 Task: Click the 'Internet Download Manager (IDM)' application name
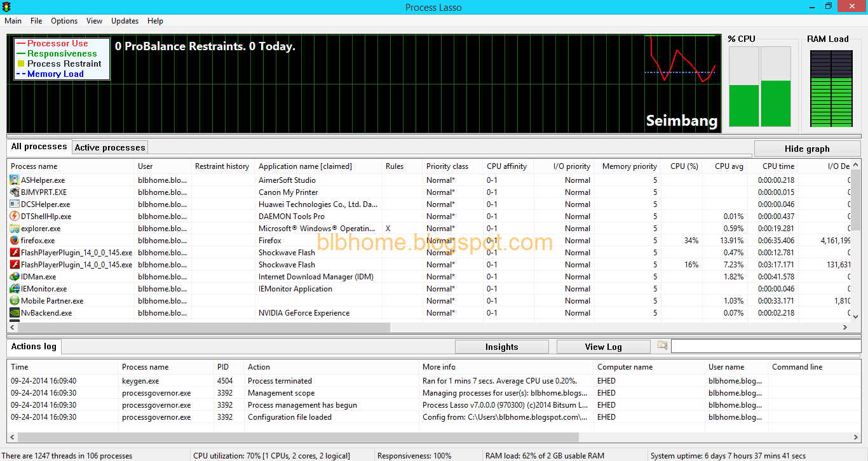(x=316, y=277)
